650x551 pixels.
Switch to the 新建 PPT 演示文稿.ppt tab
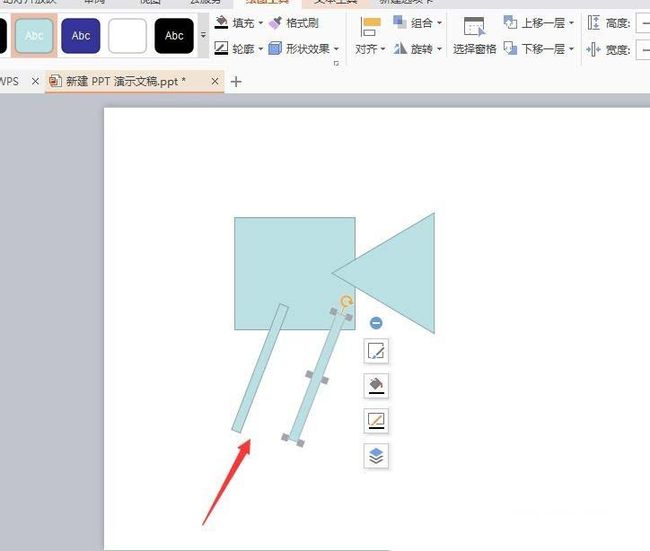point(126,81)
